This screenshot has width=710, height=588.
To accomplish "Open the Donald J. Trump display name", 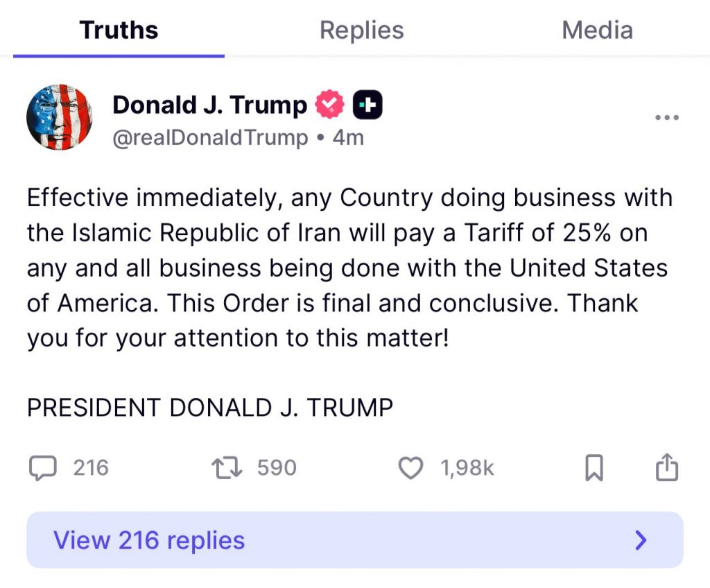I will [209, 105].
